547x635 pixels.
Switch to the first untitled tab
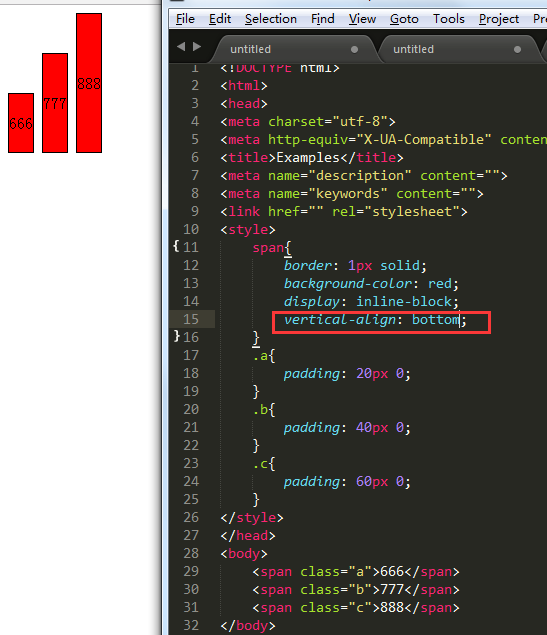tap(294, 49)
